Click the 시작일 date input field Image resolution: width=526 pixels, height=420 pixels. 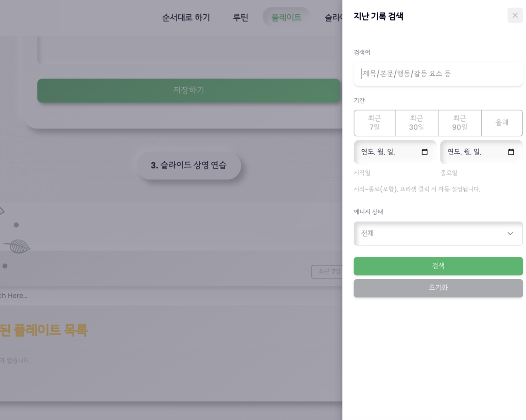coord(388,152)
